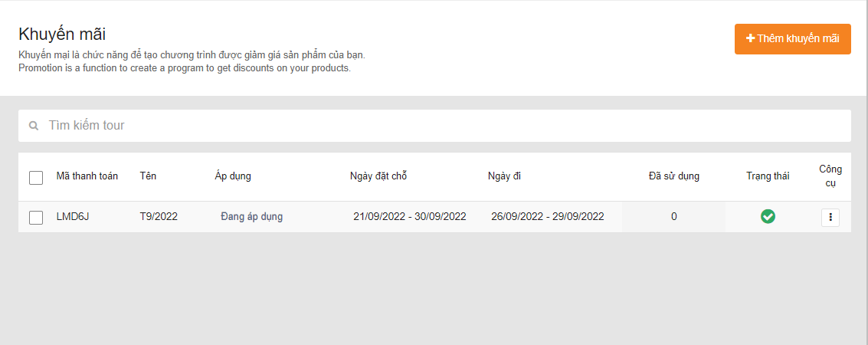Click the Mã thanh toán column header
Viewport: 868px width, 345px height.
[x=87, y=176]
